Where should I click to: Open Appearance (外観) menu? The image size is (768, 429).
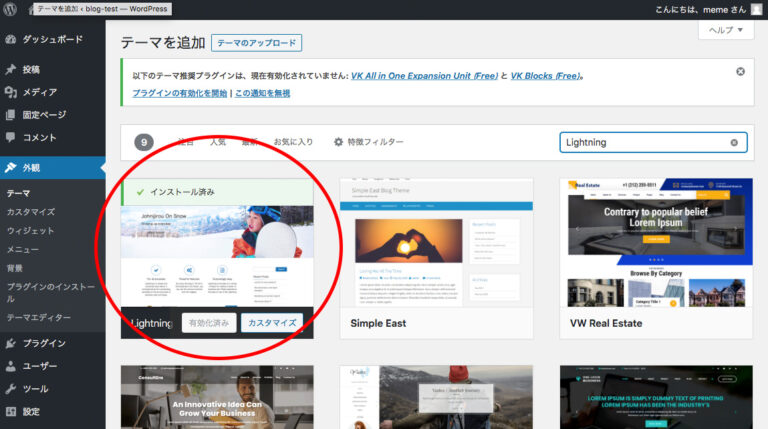pyautogui.click(x=52, y=168)
